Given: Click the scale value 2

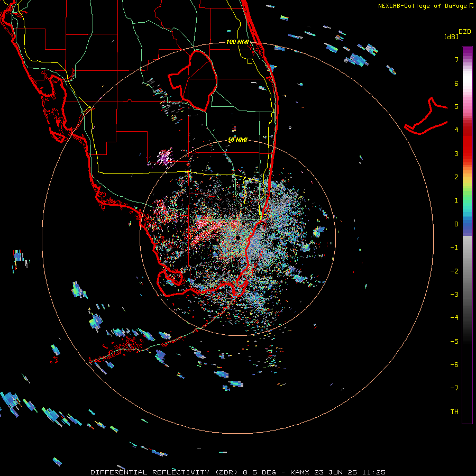Looking at the screenshot, I should tap(456, 177).
